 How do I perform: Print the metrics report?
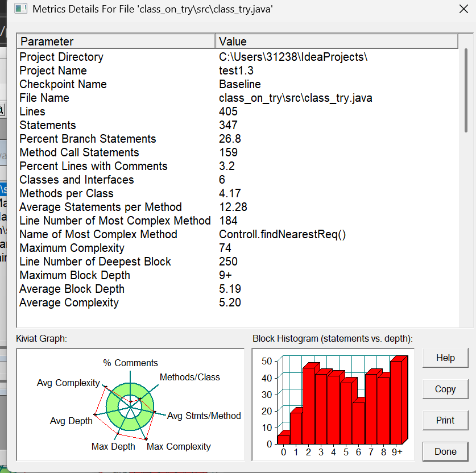(x=445, y=420)
